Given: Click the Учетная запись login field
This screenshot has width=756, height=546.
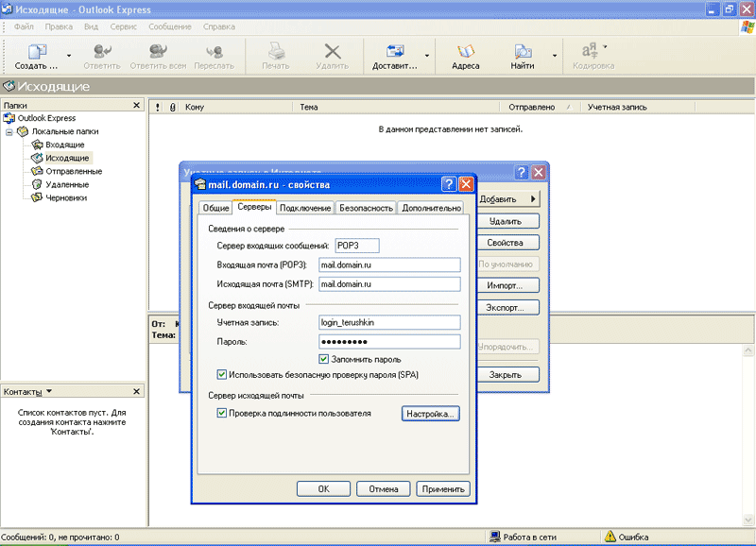Looking at the screenshot, I should pos(389,322).
